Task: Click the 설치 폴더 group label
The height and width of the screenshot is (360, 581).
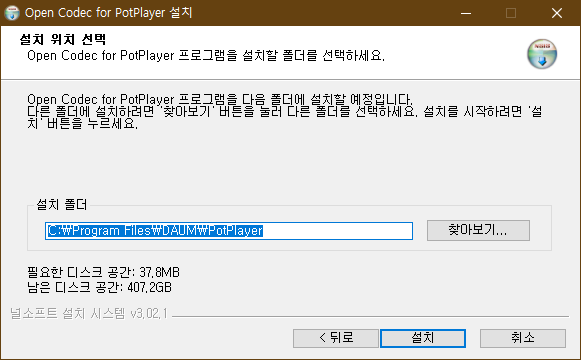Action: [62, 204]
